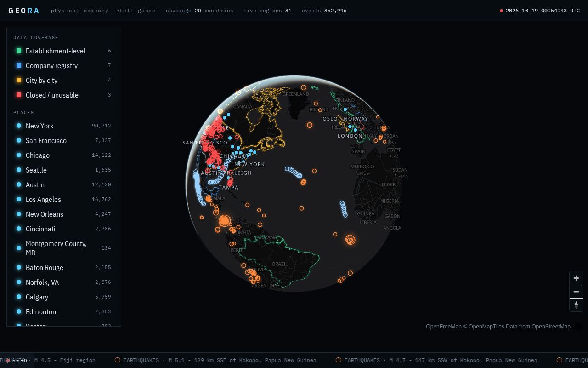The width and height of the screenshot is (588, 368).
Task: Zoom out with the minus map control
Action: tap(576, 292)
